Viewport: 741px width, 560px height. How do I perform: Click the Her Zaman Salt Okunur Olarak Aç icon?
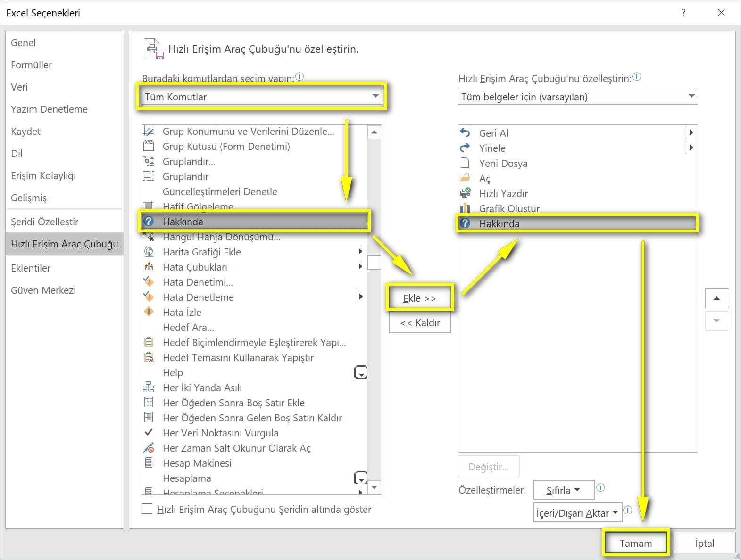click(x=149, y=448)
